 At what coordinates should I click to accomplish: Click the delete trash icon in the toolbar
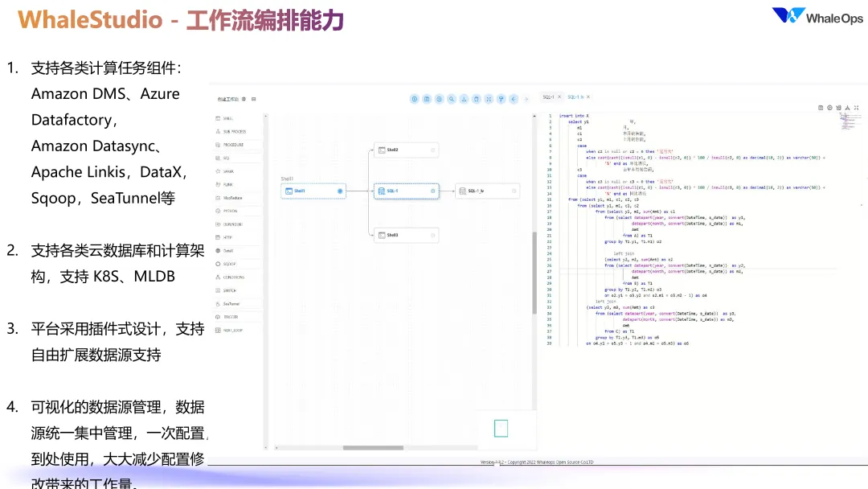(476, 99)
